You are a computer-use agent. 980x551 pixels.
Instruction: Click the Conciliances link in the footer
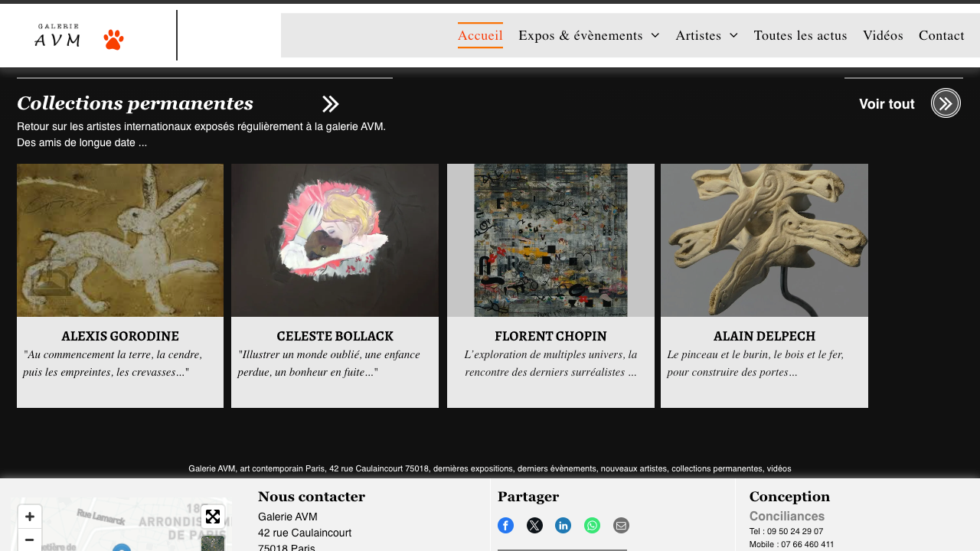tap(786, 517)
